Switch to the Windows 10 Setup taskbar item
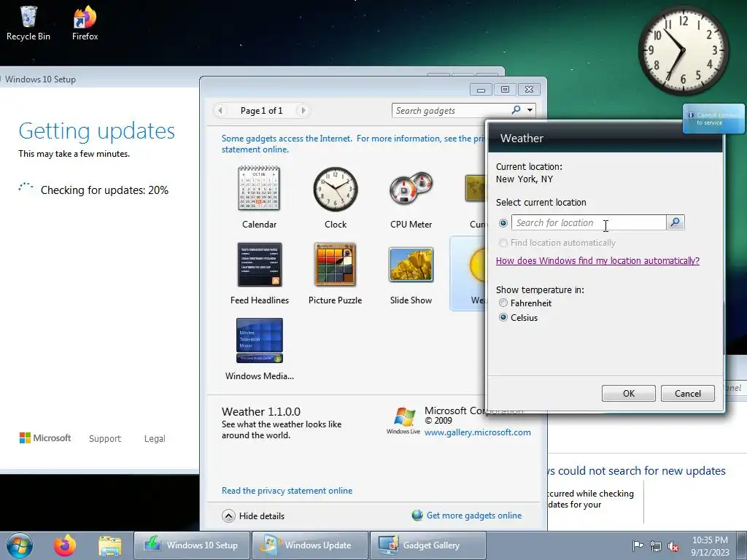The image size is (747, 560). 192,545
